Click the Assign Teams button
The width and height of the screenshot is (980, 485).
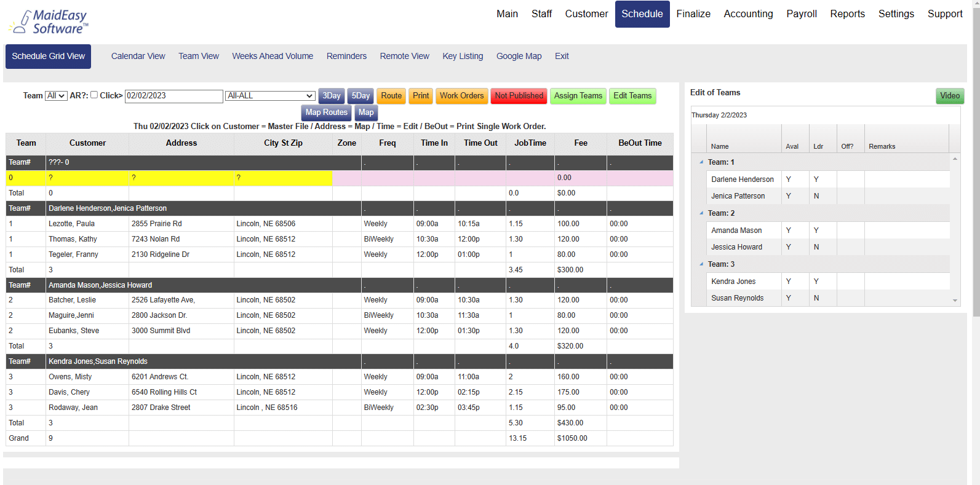[578, 96]
